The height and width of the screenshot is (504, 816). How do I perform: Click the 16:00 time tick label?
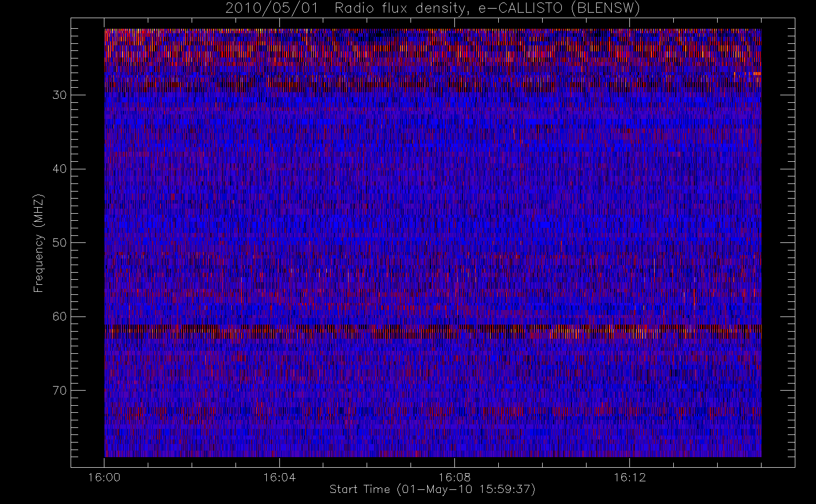104,477
